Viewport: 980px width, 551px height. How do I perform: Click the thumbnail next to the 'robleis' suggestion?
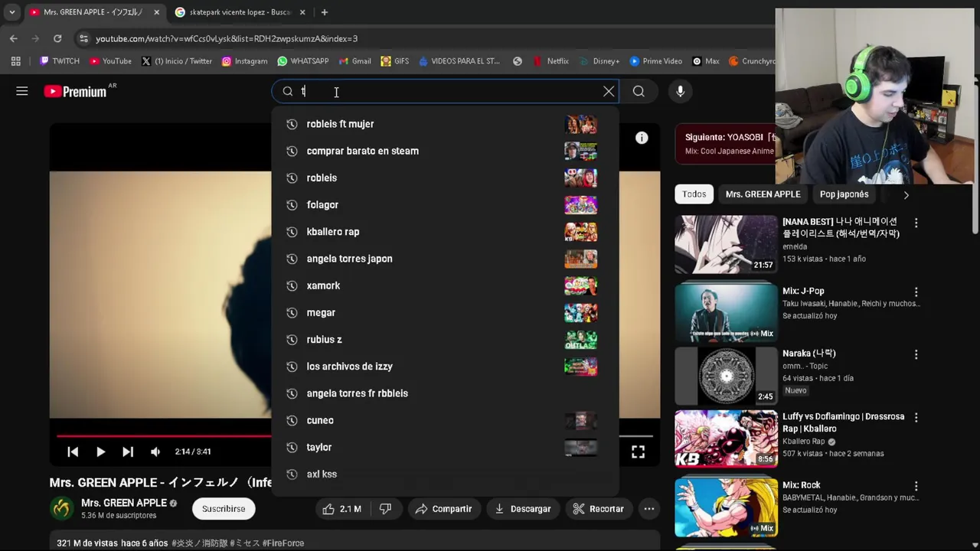(580, 178)
